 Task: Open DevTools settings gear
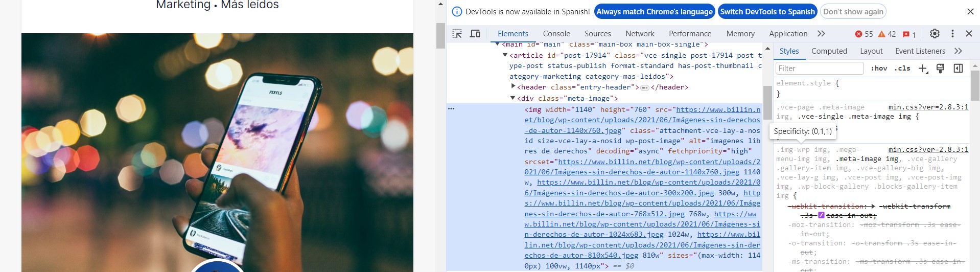tap(935, 33)
